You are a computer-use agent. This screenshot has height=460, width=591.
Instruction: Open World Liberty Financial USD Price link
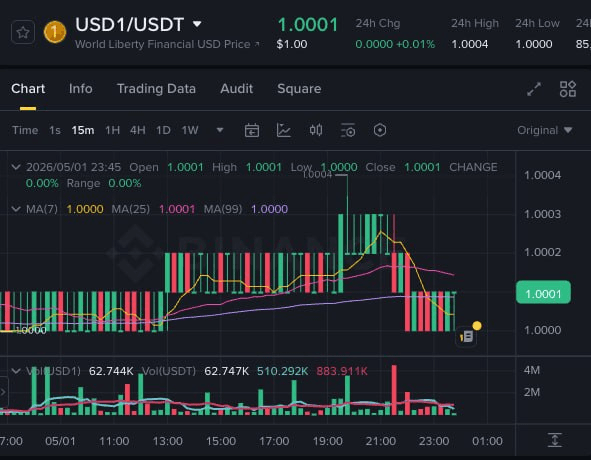coord(167,44)
